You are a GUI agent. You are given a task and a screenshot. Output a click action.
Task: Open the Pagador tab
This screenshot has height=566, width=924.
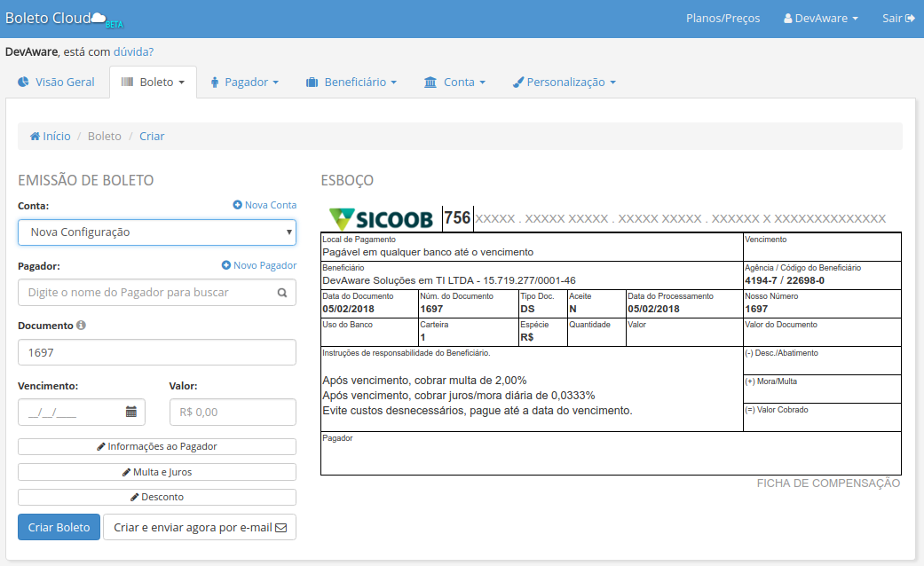click(245, 83)
